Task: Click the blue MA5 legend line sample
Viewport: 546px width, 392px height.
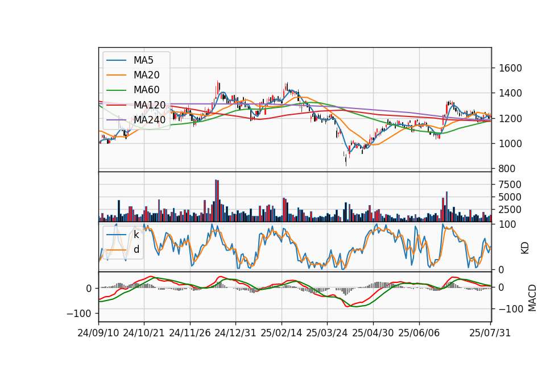Action: pyautogui.click(x=116, y=60)
